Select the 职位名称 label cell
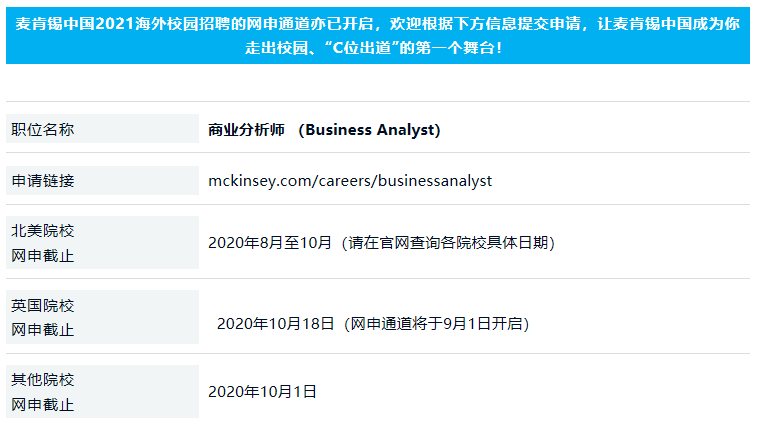This screenshot has height=435, width=758. (x=102, y=129)
